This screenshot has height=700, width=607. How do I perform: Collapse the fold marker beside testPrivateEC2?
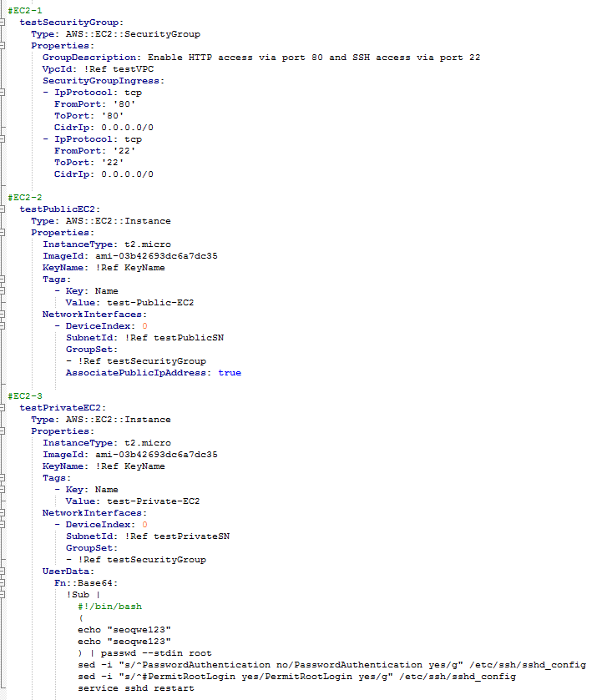pyautogui.click(x=3, y=408)
